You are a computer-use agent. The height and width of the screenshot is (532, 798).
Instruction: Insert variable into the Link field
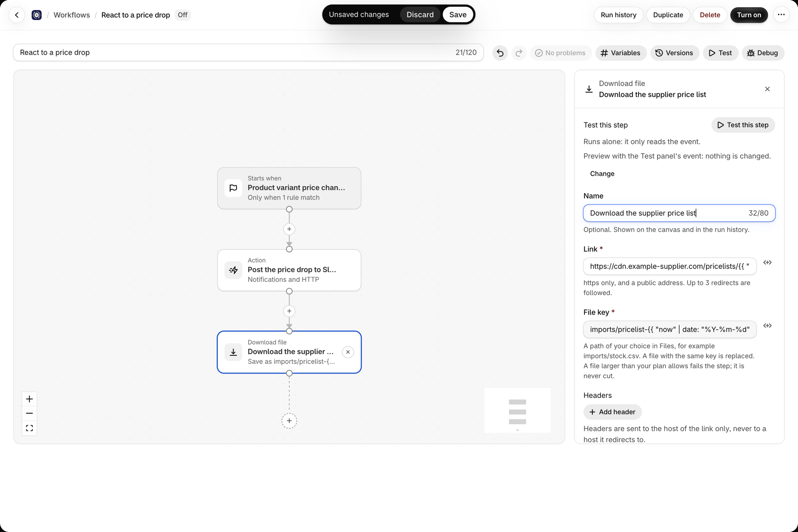(767, 263)
